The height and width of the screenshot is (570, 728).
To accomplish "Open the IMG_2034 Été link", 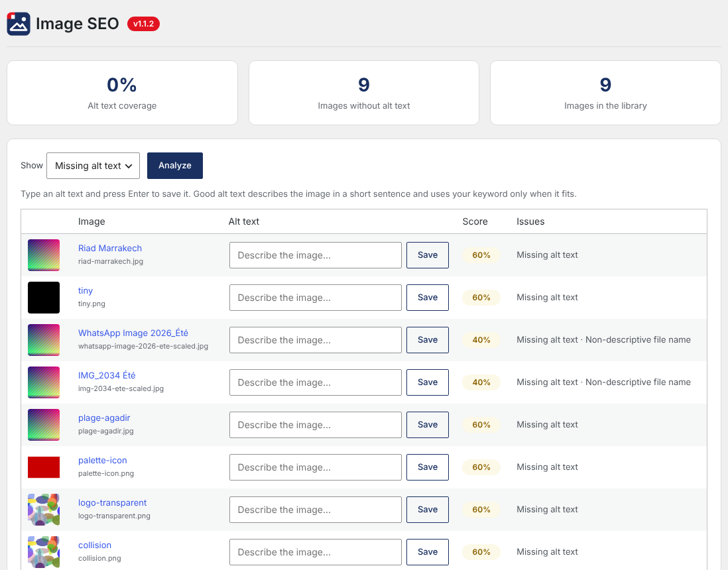I will click(107, 375).
